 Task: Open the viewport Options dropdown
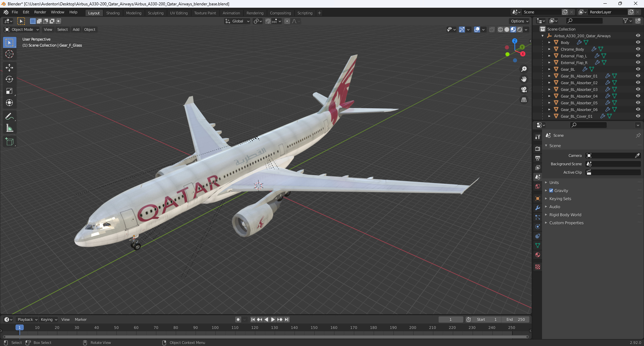[x=519, y=21]
